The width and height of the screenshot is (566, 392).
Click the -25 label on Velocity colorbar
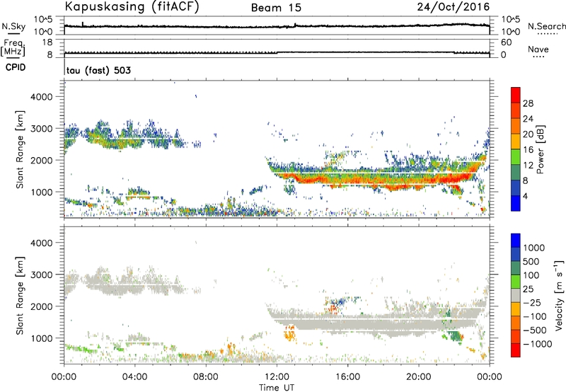click(532, 303)
